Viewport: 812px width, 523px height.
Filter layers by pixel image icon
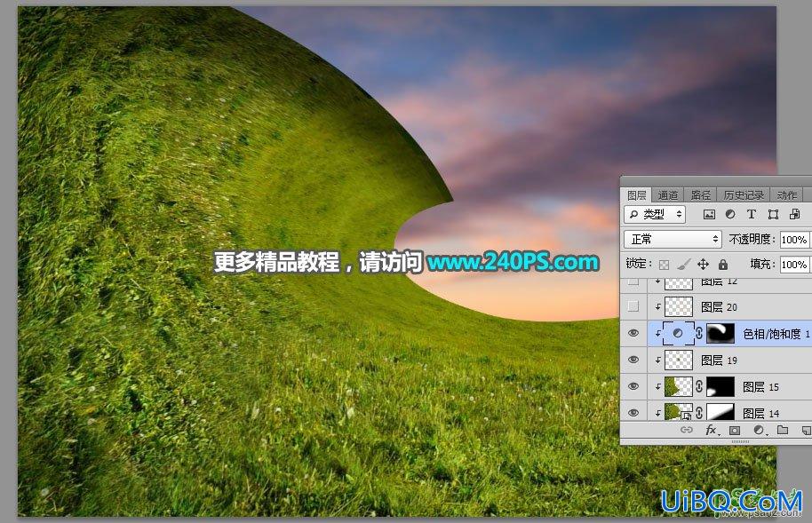709,214
